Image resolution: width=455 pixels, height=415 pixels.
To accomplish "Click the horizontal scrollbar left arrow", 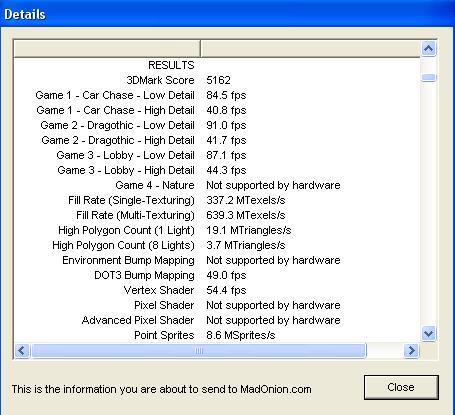I will click(22, 351).
